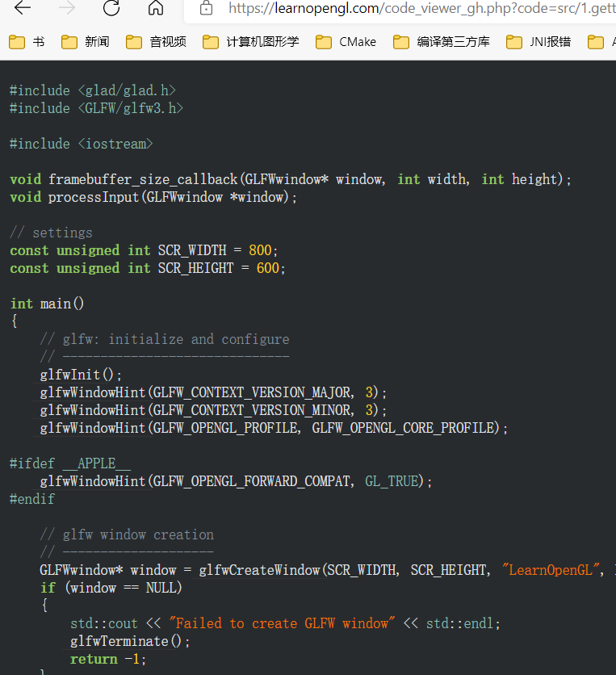Open the JNI报错 bookmarks folder
Viewport: 616px width, 675px height.
tap(538, 42)
